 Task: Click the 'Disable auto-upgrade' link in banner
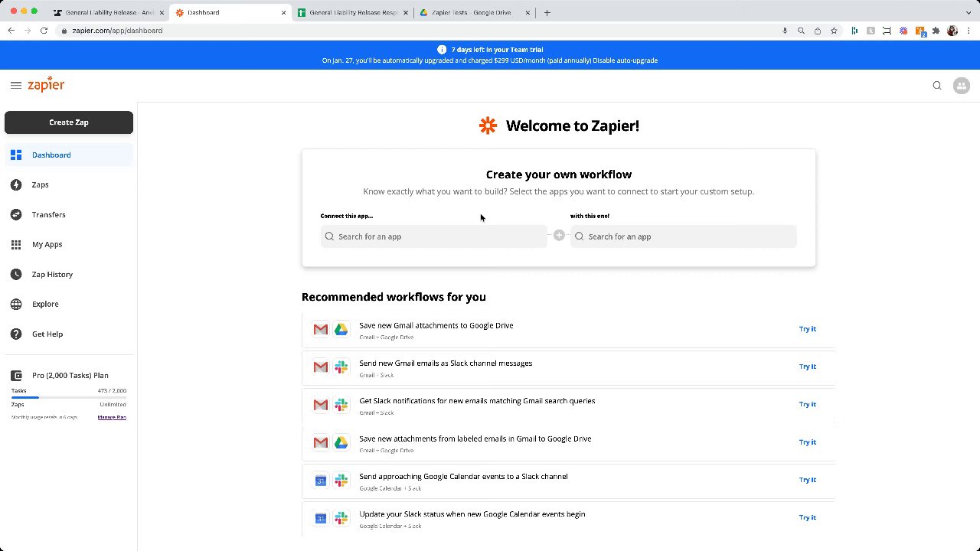click(x=626, y=60)
